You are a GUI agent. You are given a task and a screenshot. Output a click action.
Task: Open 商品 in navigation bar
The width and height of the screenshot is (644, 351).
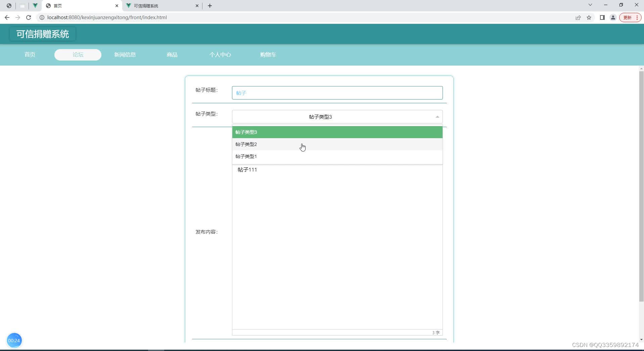click(172, 54)
